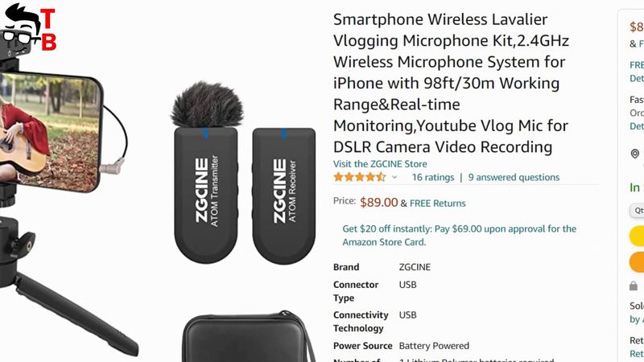Click the ZGCINE ATOM Receiver image

[x=284, y=196]
